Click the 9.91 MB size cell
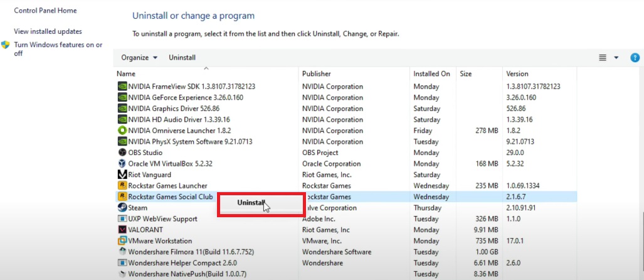644x280 pixels. point(485,230)
